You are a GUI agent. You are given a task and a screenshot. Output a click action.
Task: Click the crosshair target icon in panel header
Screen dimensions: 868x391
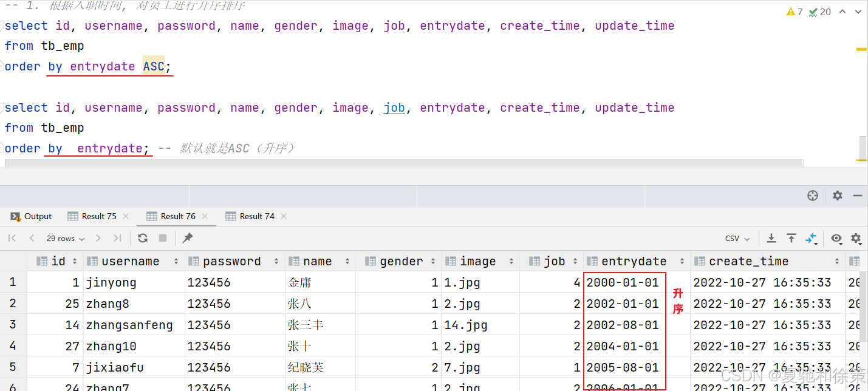point(813,195)
